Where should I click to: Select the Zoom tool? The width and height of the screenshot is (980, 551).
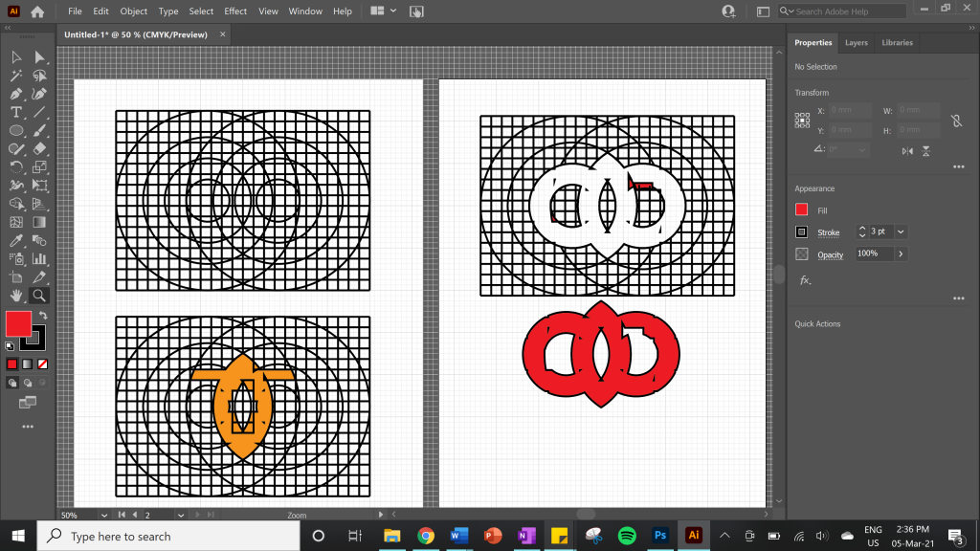(x=39, y=296)
